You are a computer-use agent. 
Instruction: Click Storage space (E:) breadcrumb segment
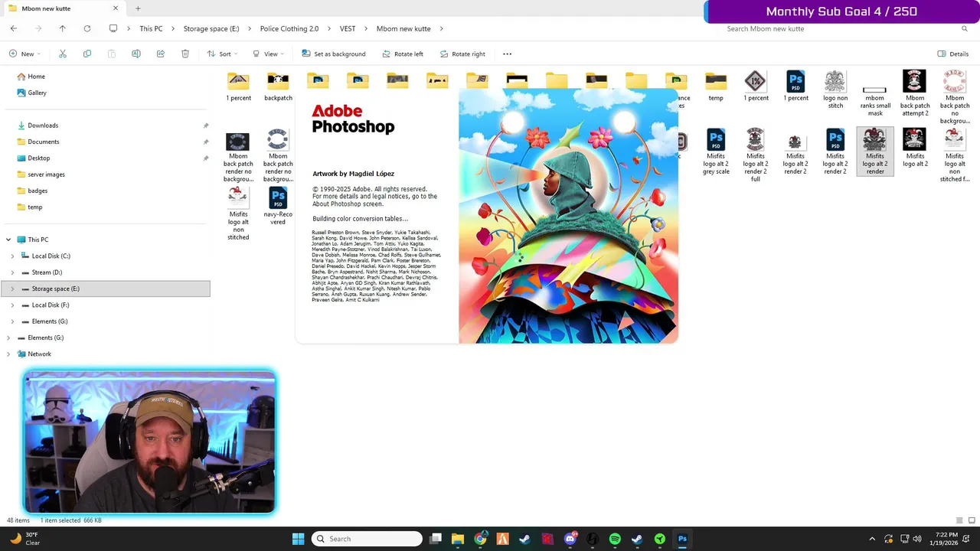[x=211, y=28]
